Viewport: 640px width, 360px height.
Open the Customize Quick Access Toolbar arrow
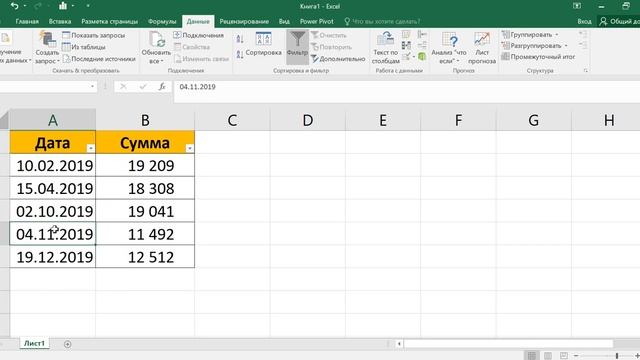(x=88, y=6)
